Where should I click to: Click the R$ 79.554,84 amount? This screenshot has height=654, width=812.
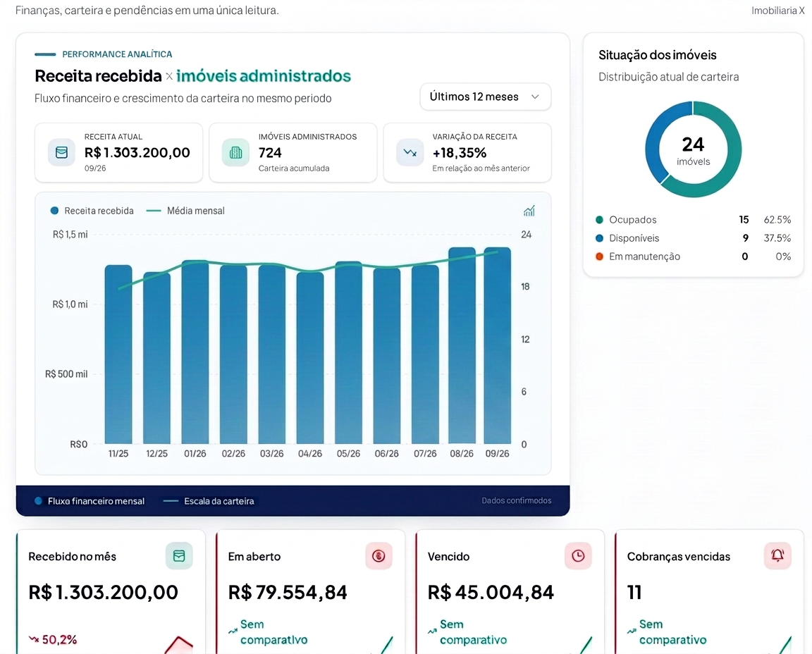288,593
